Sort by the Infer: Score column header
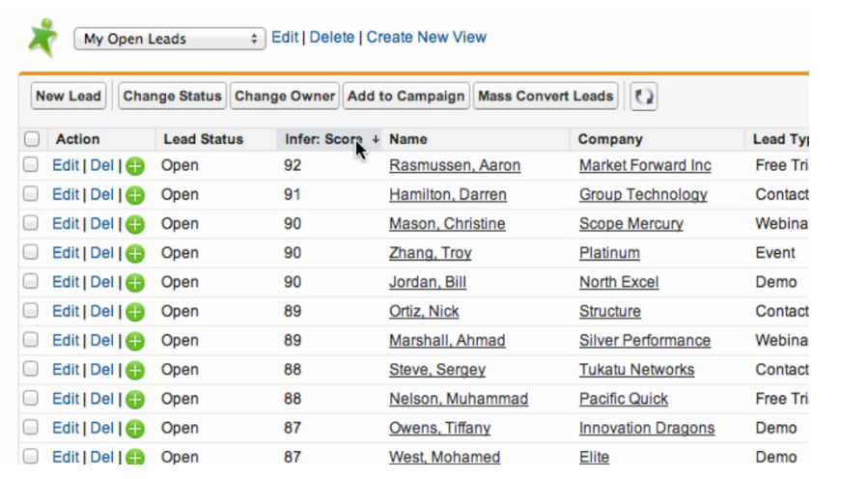Screen dimensions: 868x479 coord(324,139)
